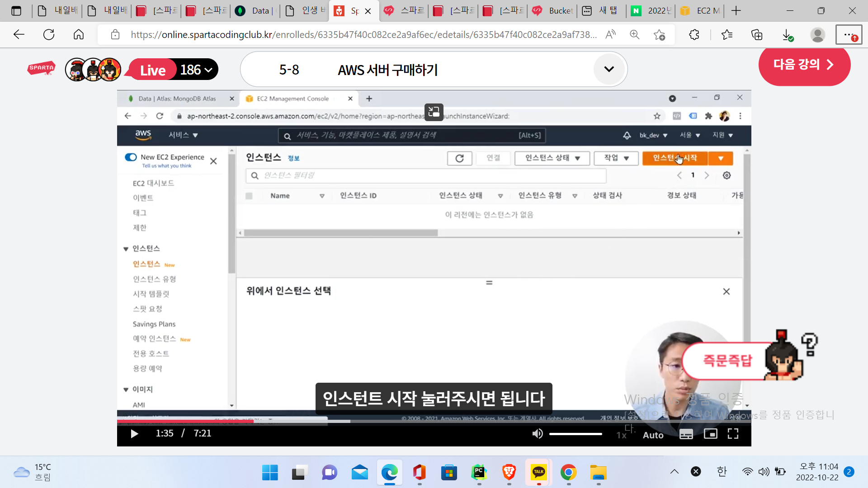
Task: Close the 위에서 인스턴스 선택 panel
Action: click(x=726, y=291)
